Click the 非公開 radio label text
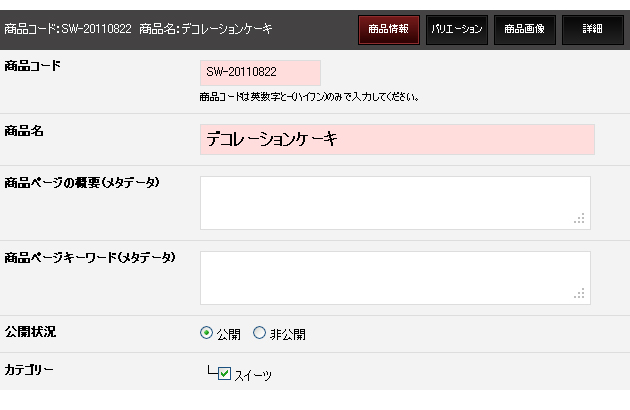Viewport: 630px width, 410px height. pos(288,334)
